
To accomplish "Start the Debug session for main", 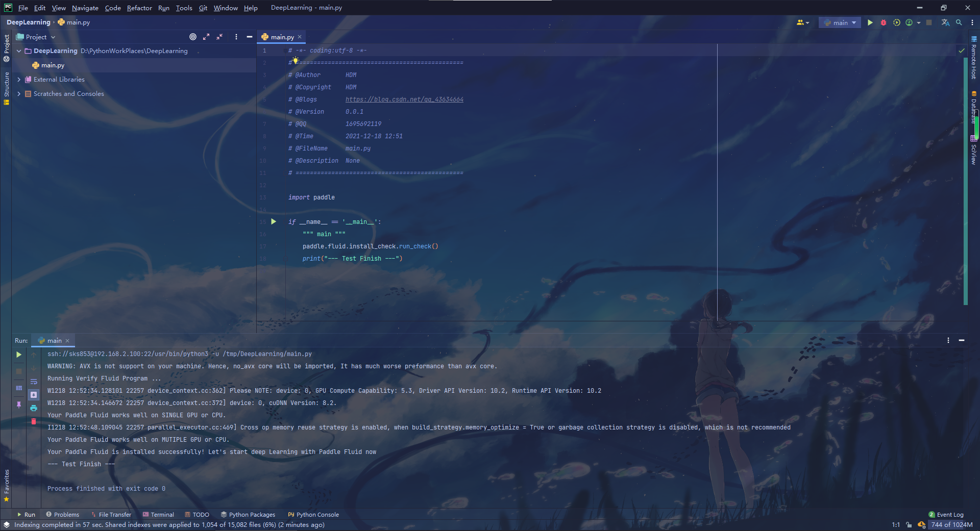I will pyautogui.click(x=884, y=22).
